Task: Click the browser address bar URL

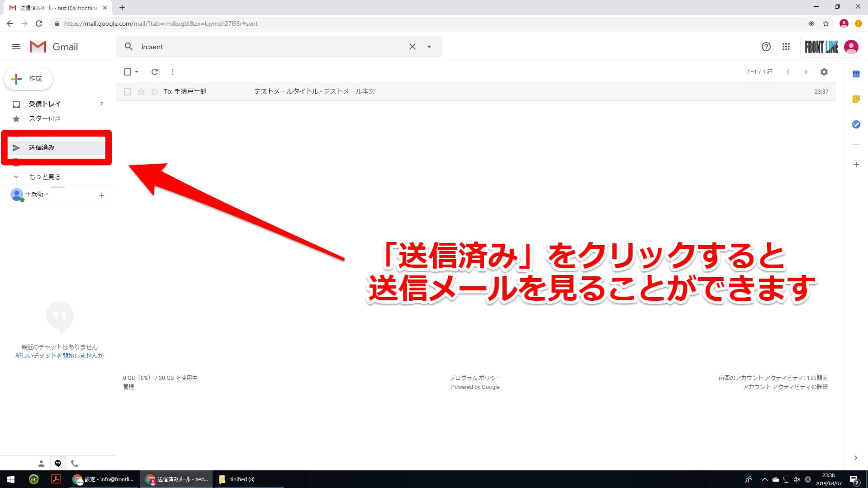Action: point(161,24)
